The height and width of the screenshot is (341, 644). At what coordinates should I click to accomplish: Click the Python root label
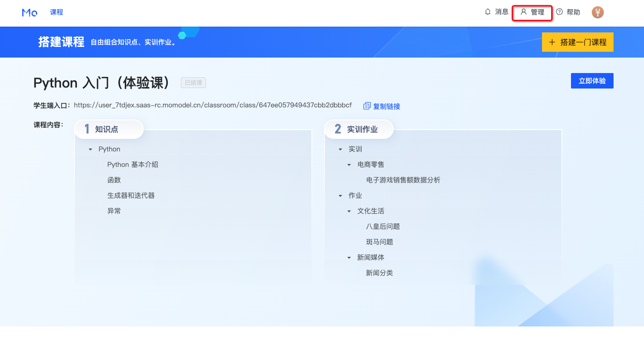click(x=109, y=149)
